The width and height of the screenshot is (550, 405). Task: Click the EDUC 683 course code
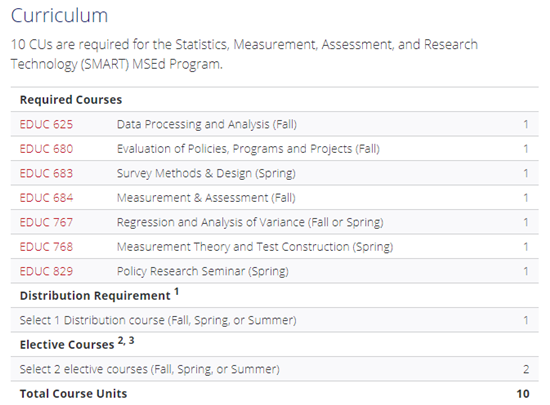pos(46,174)
